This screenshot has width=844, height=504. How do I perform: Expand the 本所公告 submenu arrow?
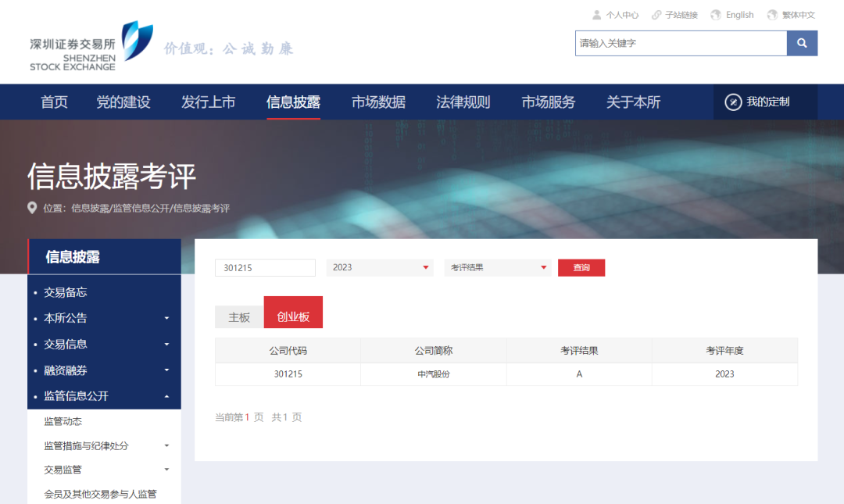tap(167, 318)
